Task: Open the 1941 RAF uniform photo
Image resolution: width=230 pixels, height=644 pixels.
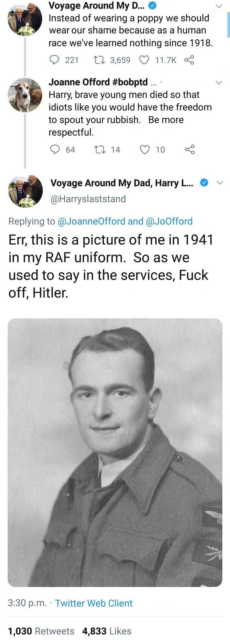Action: click(115, 452)
